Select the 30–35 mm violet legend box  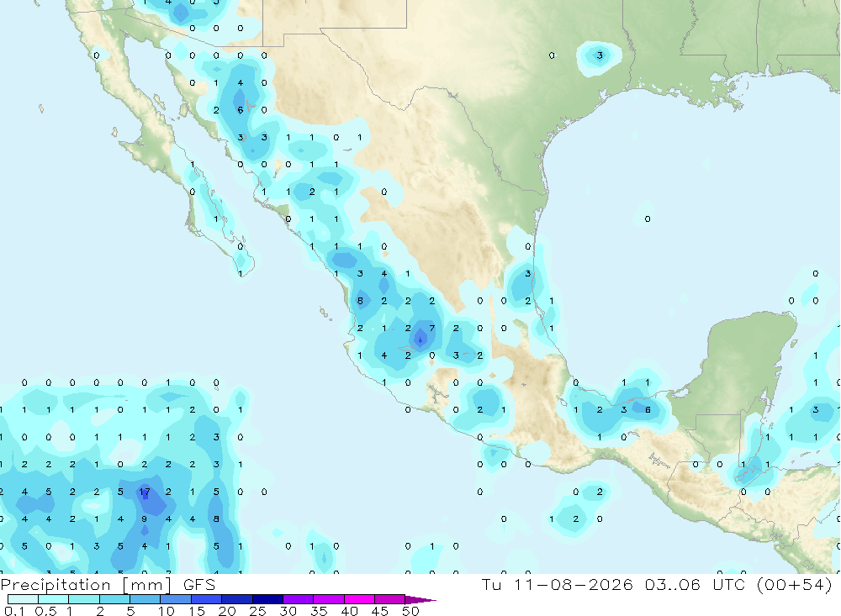pos(298,599)
